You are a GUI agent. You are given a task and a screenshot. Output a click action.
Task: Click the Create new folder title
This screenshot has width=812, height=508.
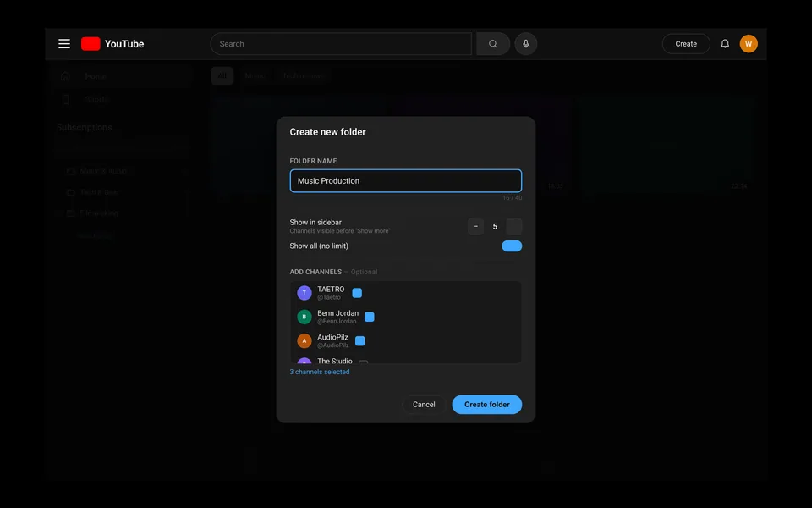[328, 132]
